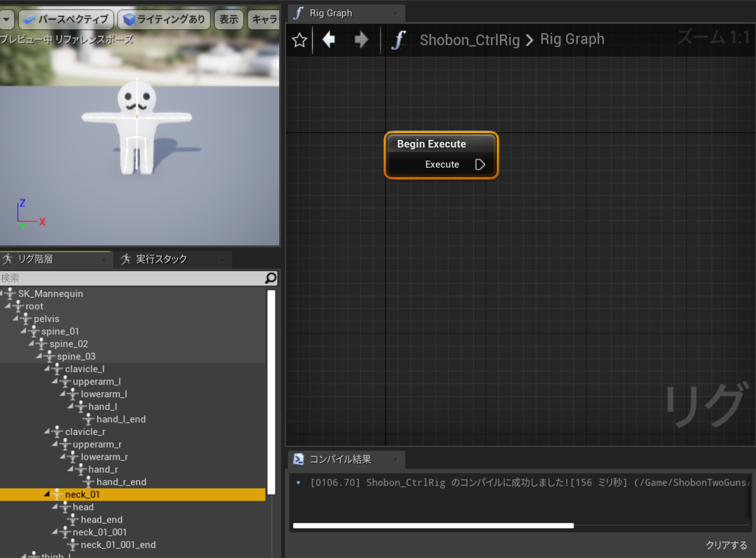The width and height of the screenshot is (756, 558).
Task: Close the コンパイル結果 tab
Action: pyautogui.click(x=395, y=459)
